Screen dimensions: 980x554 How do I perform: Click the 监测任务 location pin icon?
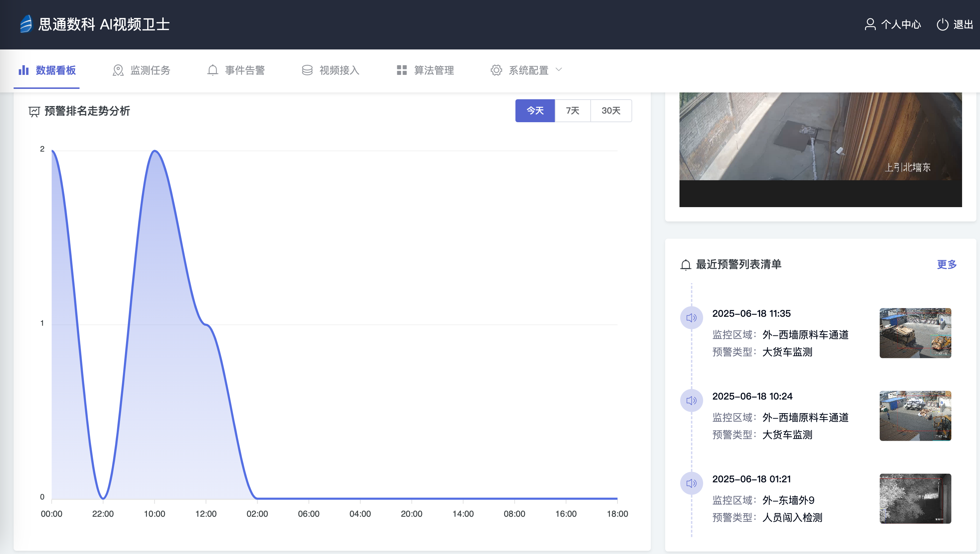click(x=118, y=70)
